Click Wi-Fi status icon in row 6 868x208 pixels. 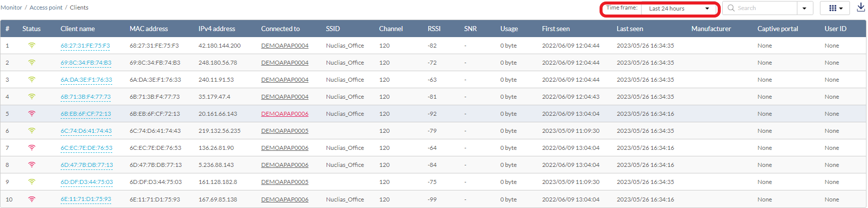point(32,131)
